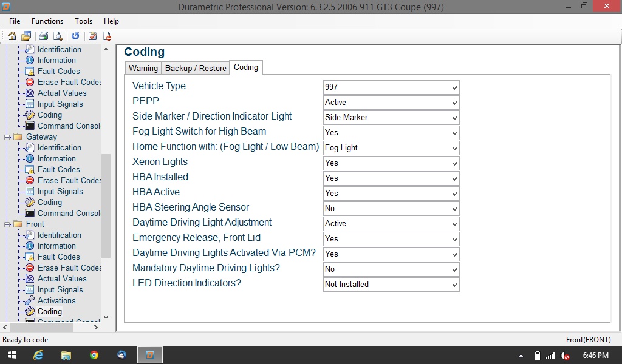622x364 pixels.
Task: Switch to the Backup / Restore tab
Action: 196,68
